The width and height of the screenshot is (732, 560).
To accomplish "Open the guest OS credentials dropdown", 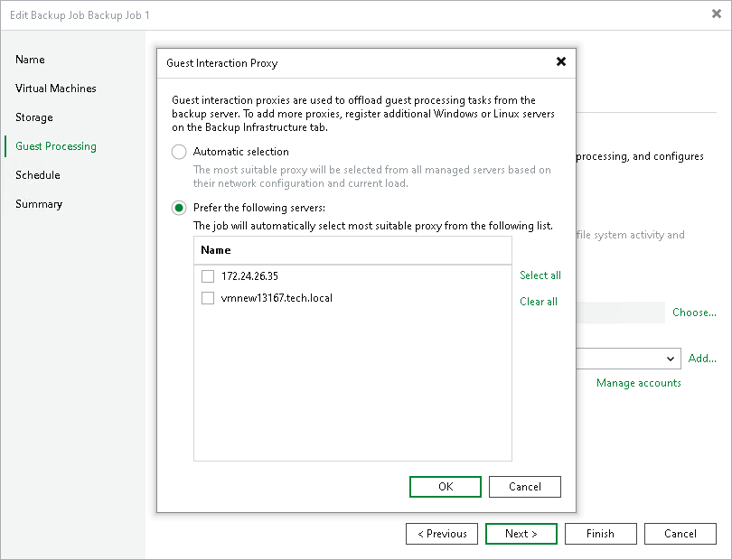I will pos(672,358).
